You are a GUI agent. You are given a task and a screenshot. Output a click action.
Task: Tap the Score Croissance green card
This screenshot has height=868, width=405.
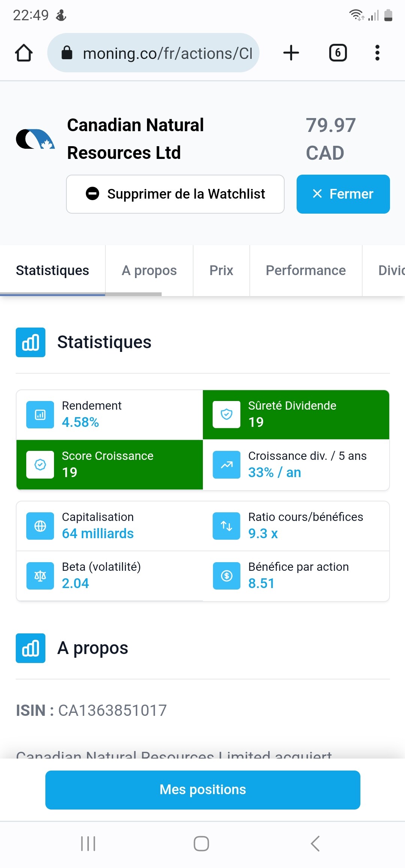(109, 465)
